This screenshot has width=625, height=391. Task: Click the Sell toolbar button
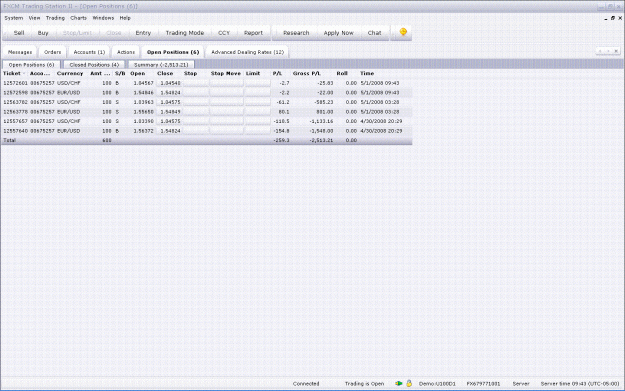click(19, 33)
